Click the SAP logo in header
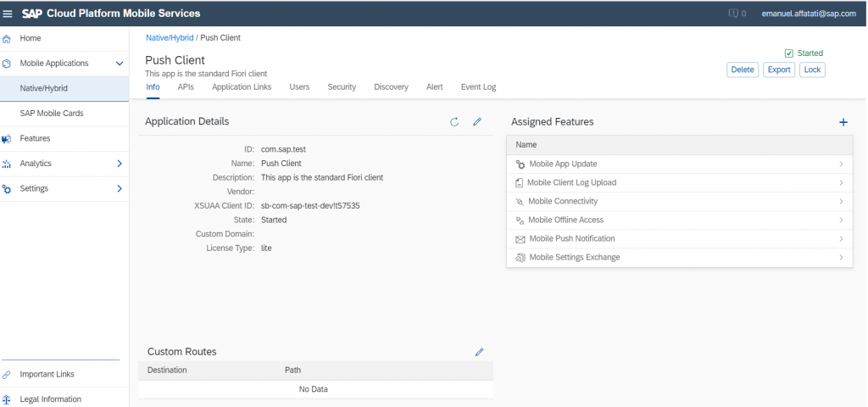Image resolution: width=868 pixels, height=407 pixels. (x=32, y=14)
